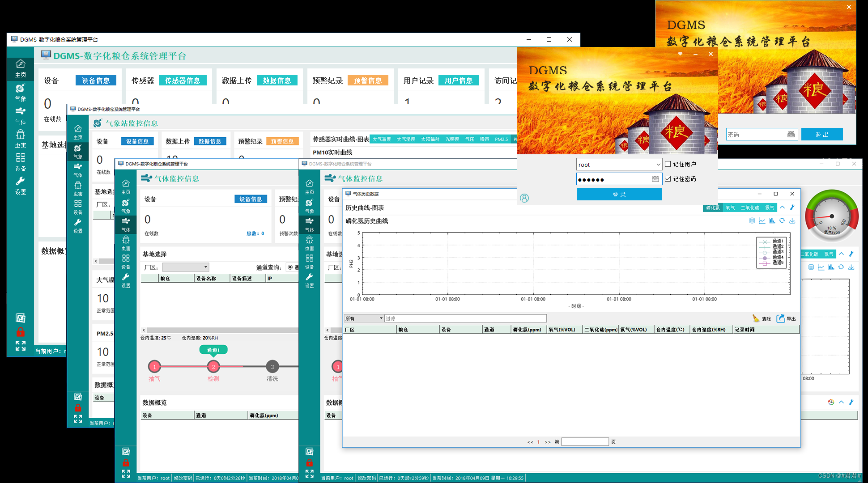The height and width of the screenshot is (483, 868).
Task: Download the gas history curve data
Action: pos(792,220)
